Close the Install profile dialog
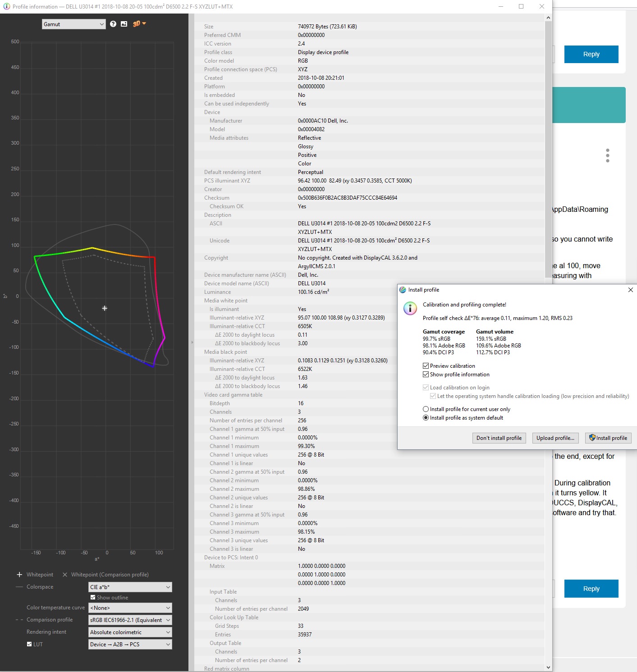The image size is (637, 672). [x=630, y=290]
